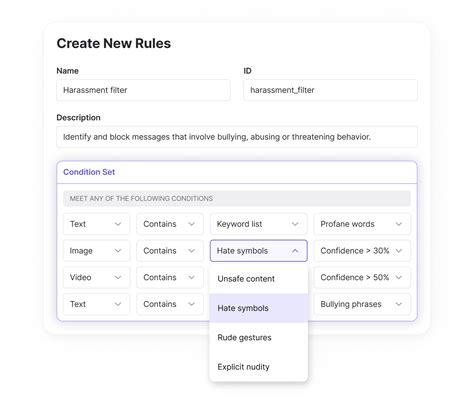The height and width of the screenshot is (398, 474).
Task: Open the Confidence > 50% dropdown
Action: pyautogui.click(x=362, y=277)
